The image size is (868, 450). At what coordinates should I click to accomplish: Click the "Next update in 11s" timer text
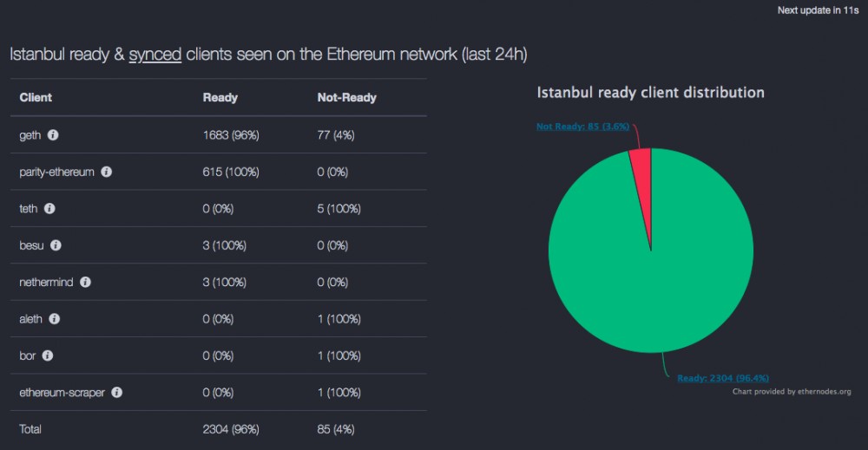(819, 10)
